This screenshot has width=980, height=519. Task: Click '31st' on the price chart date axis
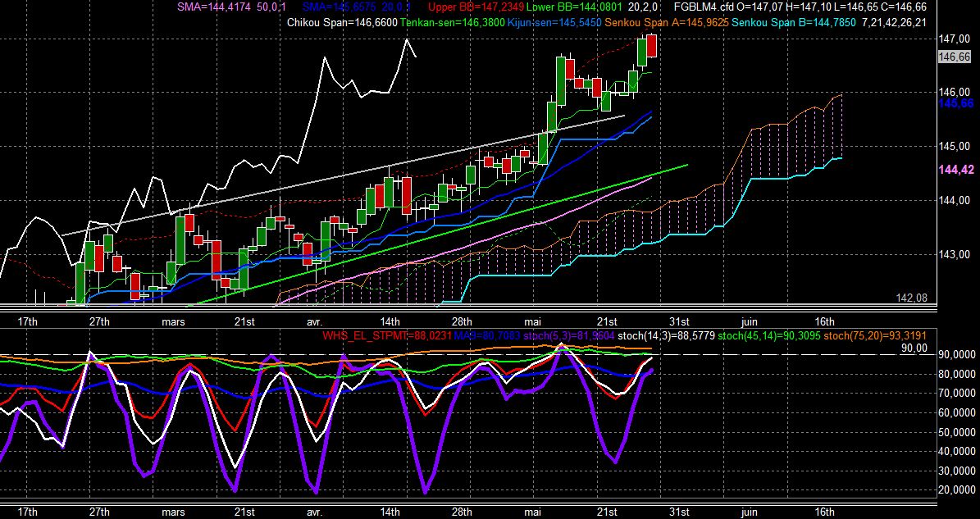tap(680, 321)
